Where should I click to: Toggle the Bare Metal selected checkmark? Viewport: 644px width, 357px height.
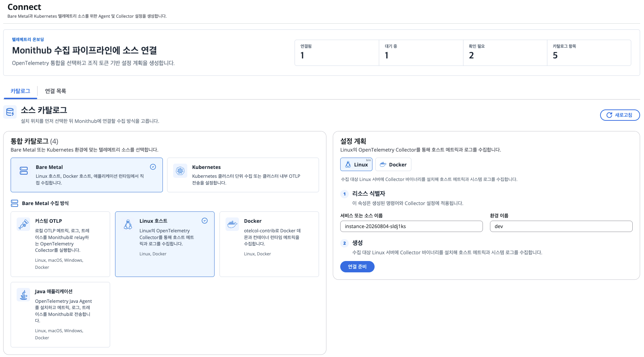click(x=153, y=167)
